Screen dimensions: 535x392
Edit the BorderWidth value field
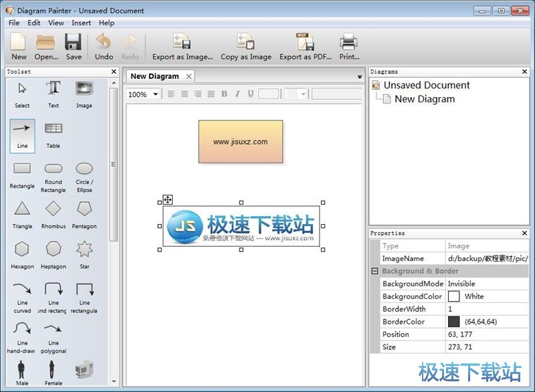(487, 309)
